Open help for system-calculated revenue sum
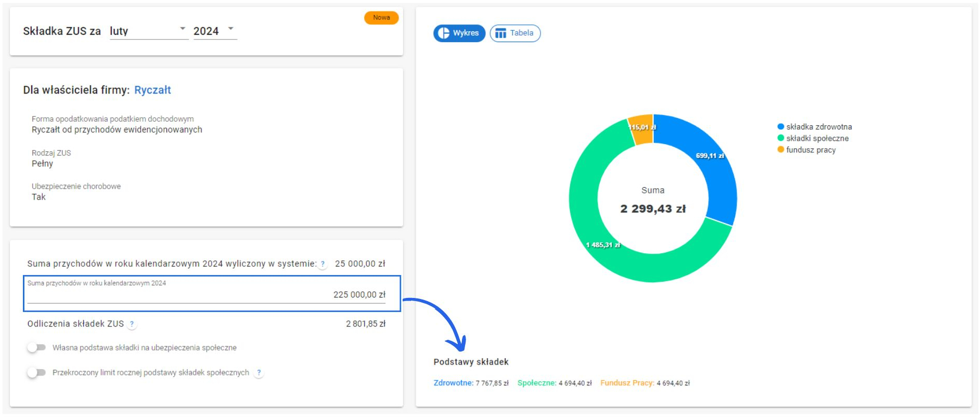Viewport: 980px width, 417px height. [x=323, y=264]
